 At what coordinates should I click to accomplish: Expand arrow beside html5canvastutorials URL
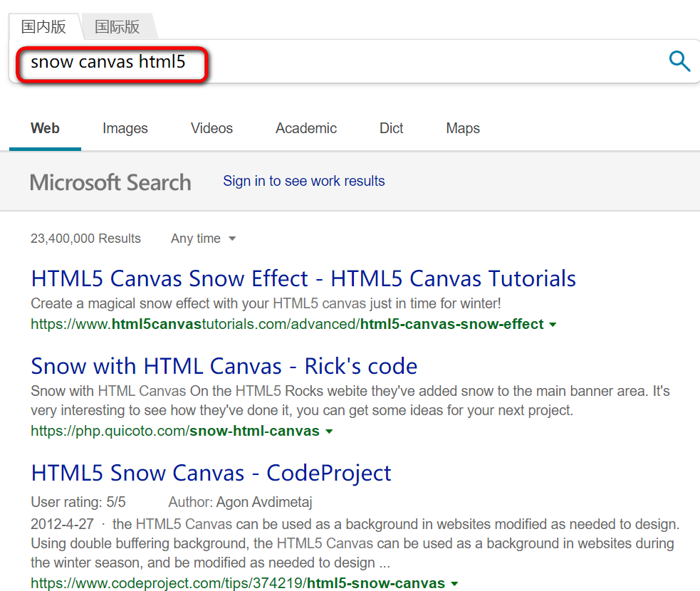click(x=553, y=325)
